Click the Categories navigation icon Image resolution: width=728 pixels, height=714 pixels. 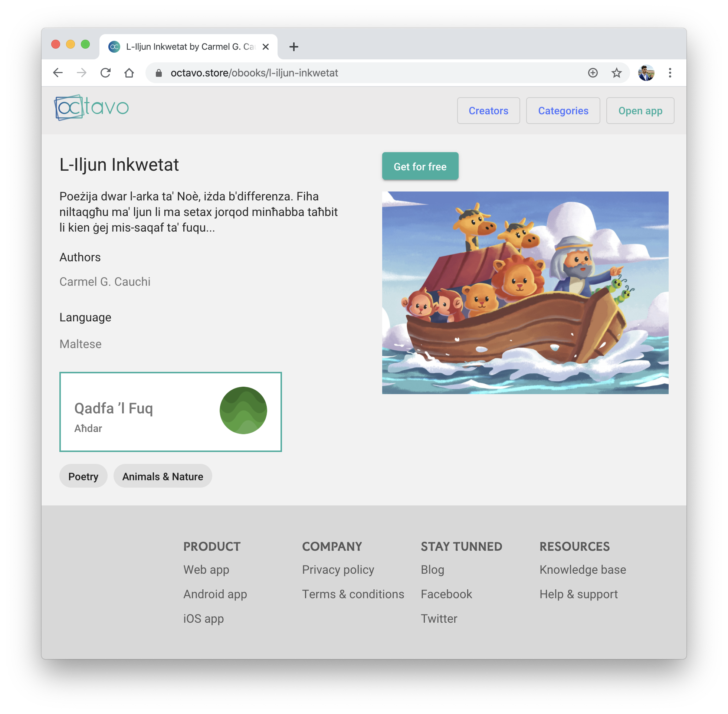(x=563, y=110)
